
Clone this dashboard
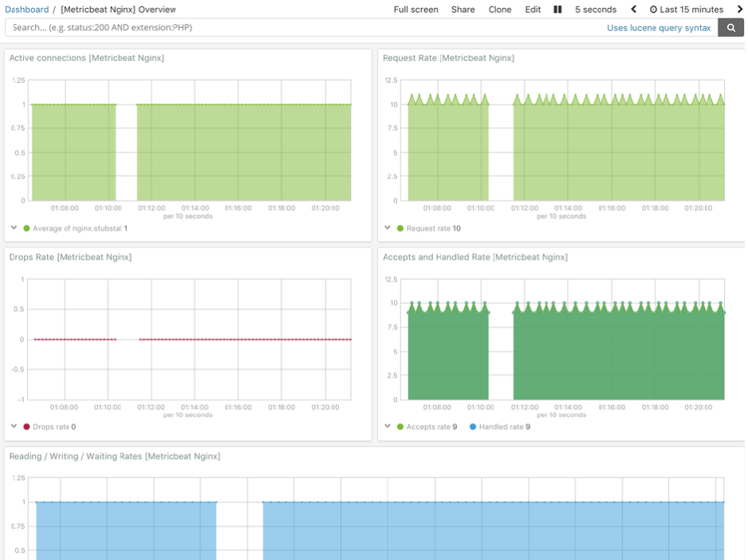click(x=500, y=9)
